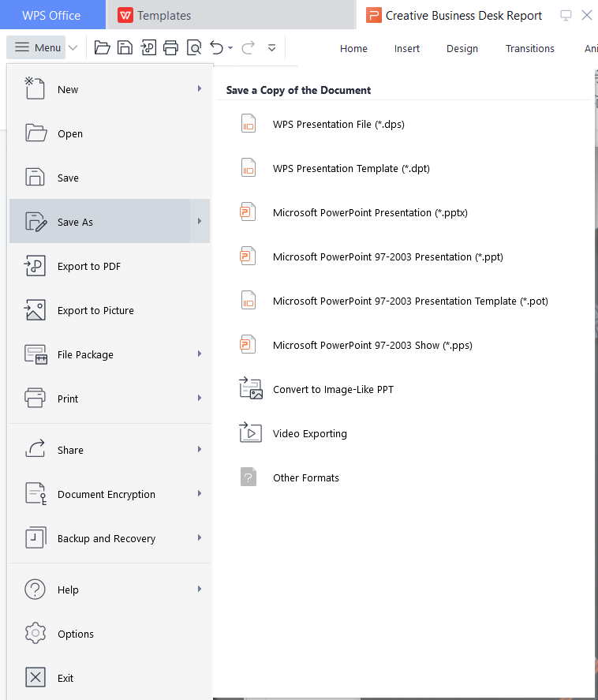Open Print Preview from the quick toolbar
598x700 pixels.
(194, 48)
